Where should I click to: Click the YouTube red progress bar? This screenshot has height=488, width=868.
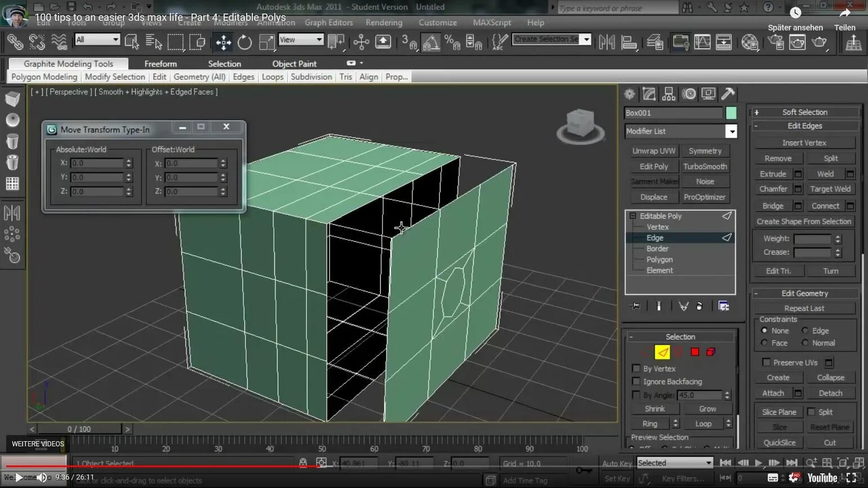tap(163, 466)
